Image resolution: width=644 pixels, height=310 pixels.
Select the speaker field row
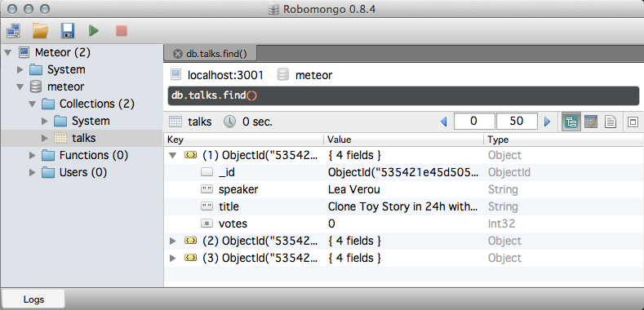(403, 190)
